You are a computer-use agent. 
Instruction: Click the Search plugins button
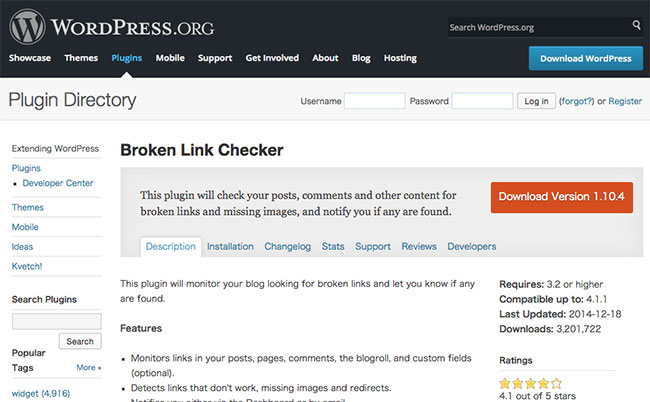[80, 341]
